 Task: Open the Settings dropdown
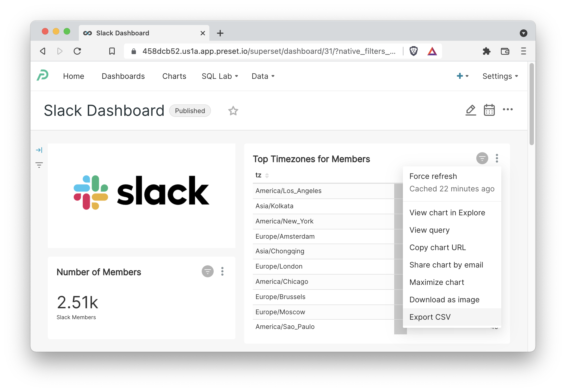point(500,76)
